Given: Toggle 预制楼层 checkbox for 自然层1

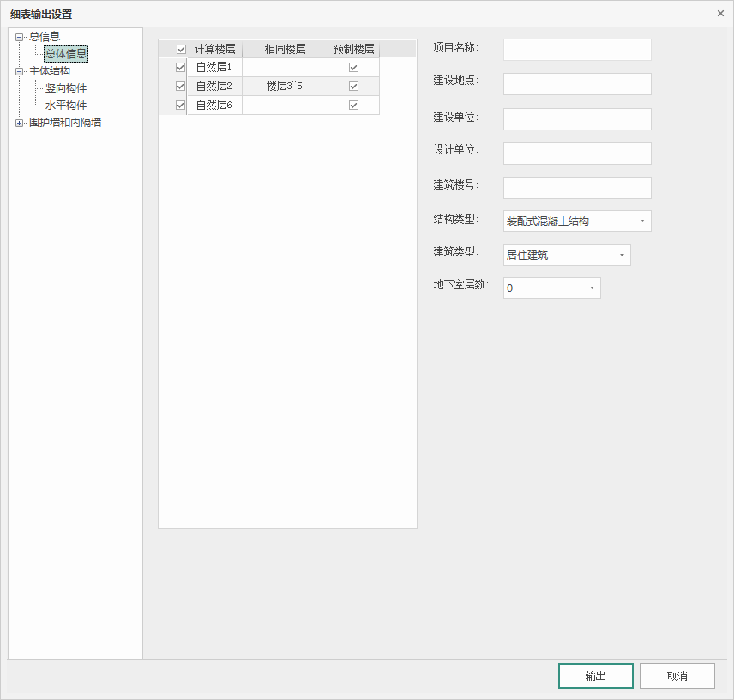Looking at the screenshot, I should [x=354, y=68].
